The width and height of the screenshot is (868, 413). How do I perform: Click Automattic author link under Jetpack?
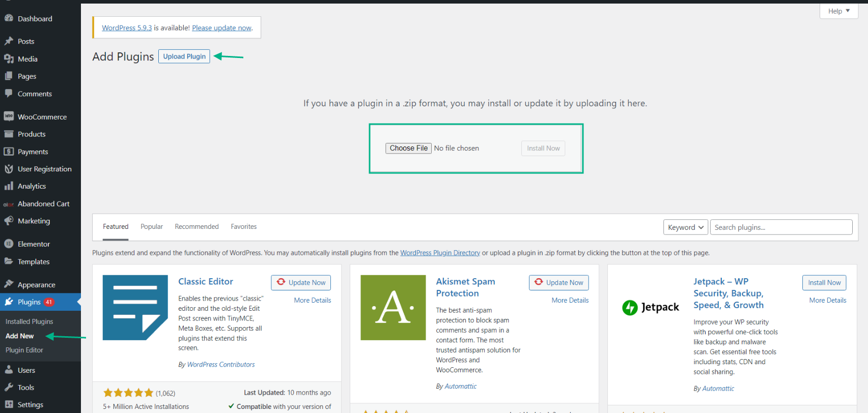[x=718, y=389]
